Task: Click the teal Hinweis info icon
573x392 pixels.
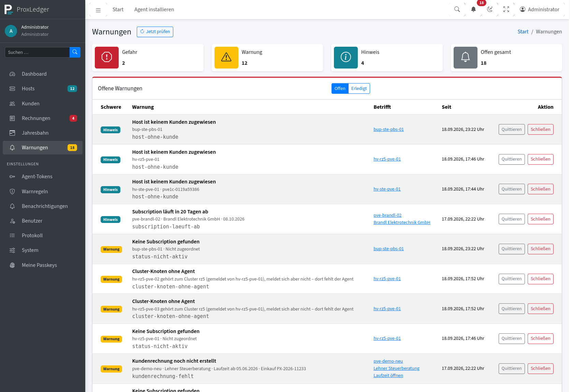Action: [x=346, y=58]
